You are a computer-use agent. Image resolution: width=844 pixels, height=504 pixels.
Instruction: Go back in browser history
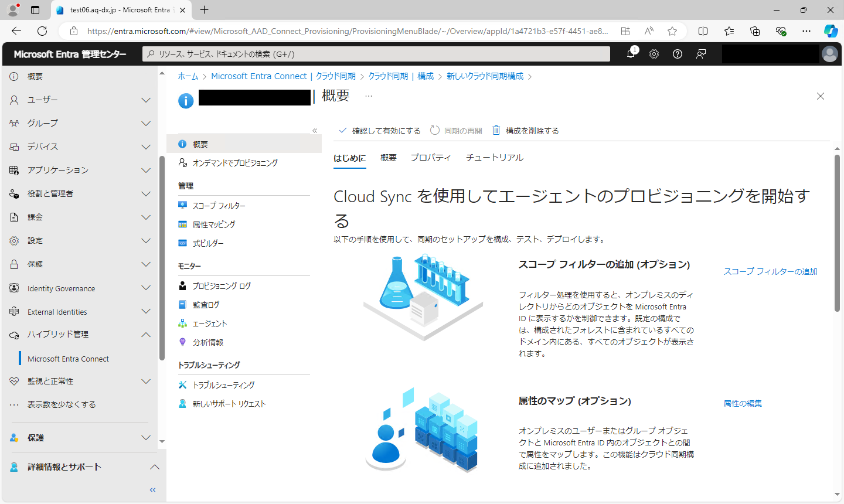[16, 31]
